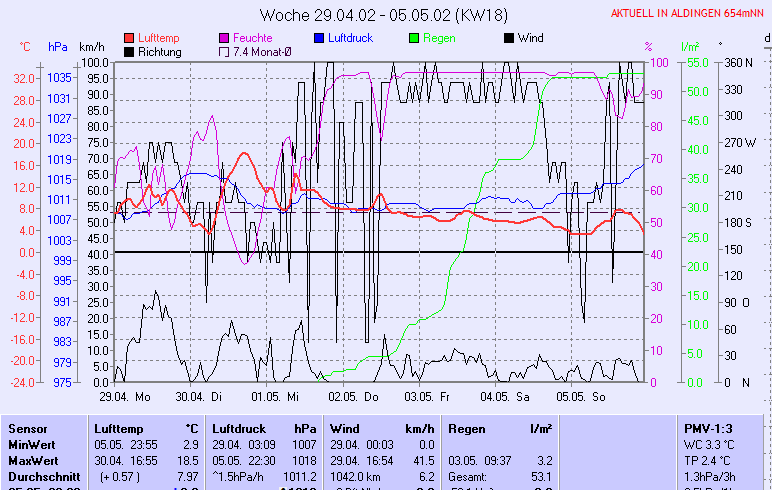Click the black Richtung legend square
The width and height of the screenshot is (772, 490).
pyautogui.click(x=129, y=52)
